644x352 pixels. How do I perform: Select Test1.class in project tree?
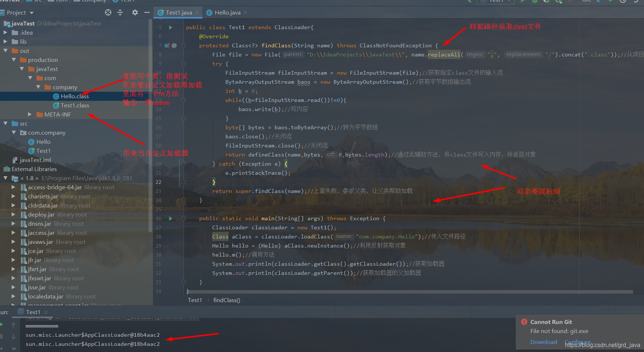tap(75, 105)
